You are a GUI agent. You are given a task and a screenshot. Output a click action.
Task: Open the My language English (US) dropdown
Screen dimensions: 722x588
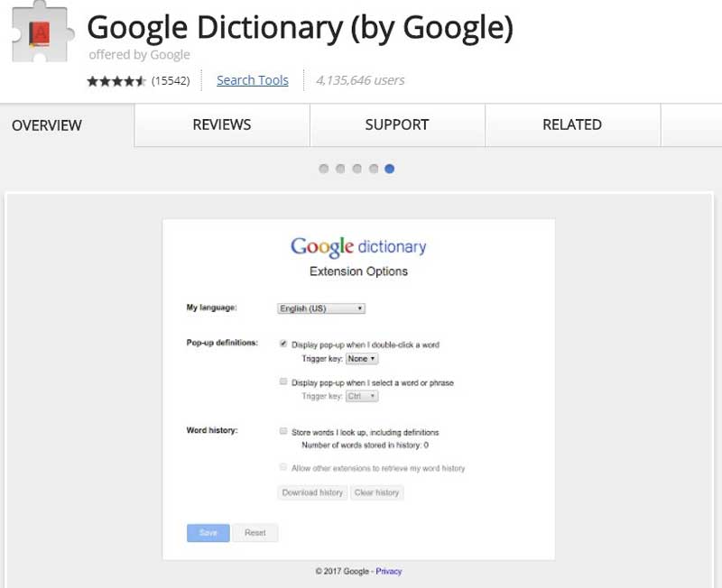click(321, 308)
